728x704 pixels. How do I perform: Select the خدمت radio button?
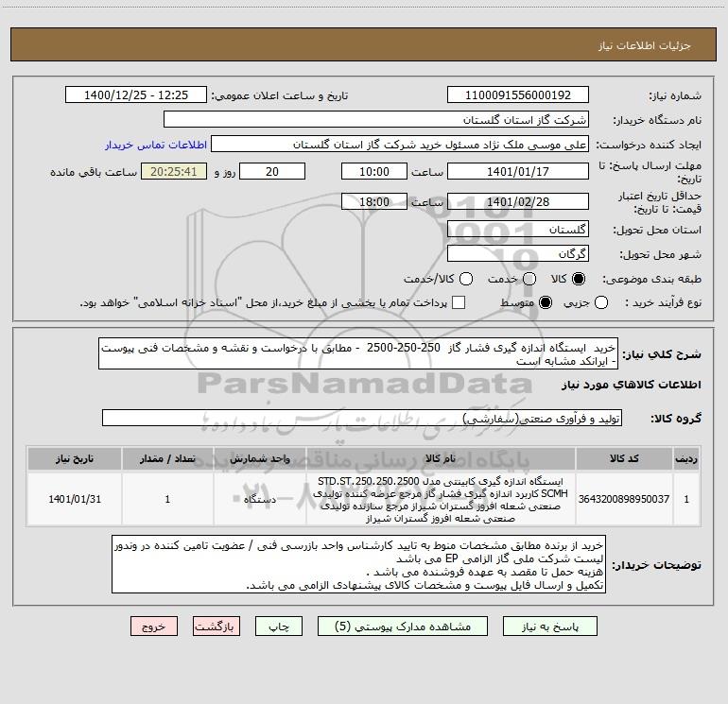click(x=529, y=279)
